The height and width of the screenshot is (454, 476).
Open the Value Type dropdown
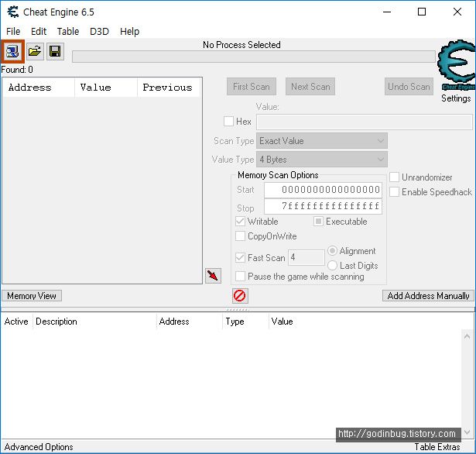[x=322, y=160]
